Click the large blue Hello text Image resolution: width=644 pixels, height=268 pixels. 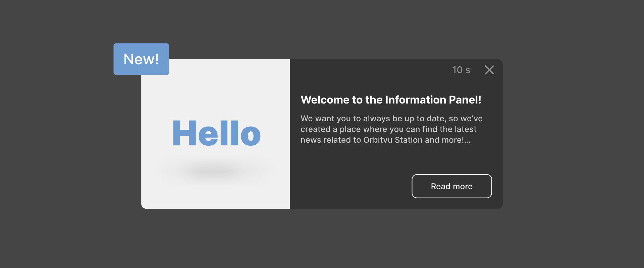pyautogui.click(x=216, y=134)
